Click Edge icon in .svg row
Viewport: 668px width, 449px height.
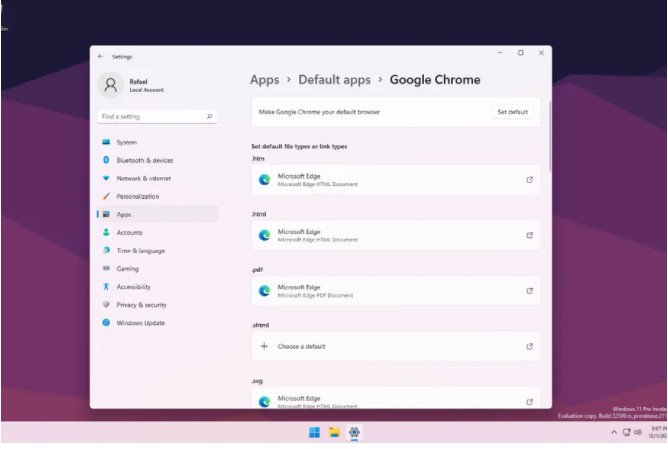[x=265, y=402]
